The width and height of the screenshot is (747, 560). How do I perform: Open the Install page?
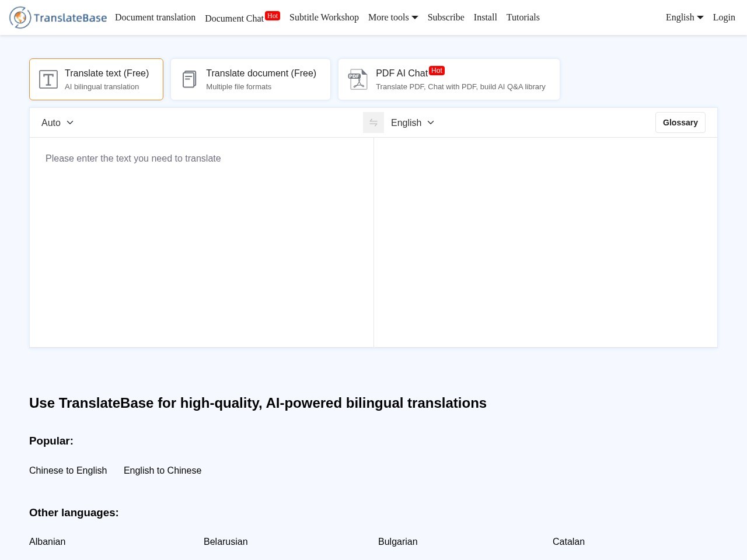pyautogui.click(x=486, y=17)
